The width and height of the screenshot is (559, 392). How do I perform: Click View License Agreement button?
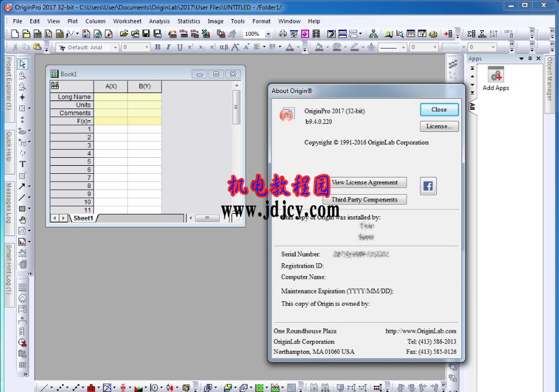[365, 182]
